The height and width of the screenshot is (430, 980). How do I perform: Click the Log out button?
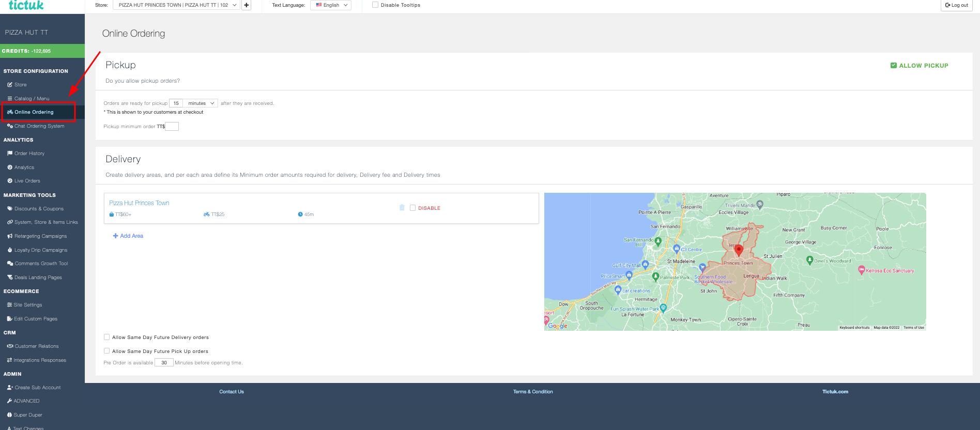click(x=956, y=5)
